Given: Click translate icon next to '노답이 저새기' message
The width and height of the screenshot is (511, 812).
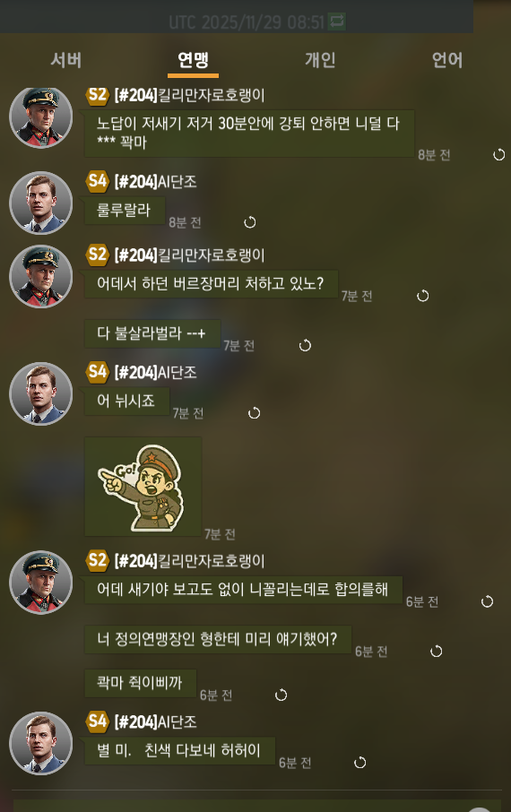Looking at the screenshot, I should click(498, 154).
